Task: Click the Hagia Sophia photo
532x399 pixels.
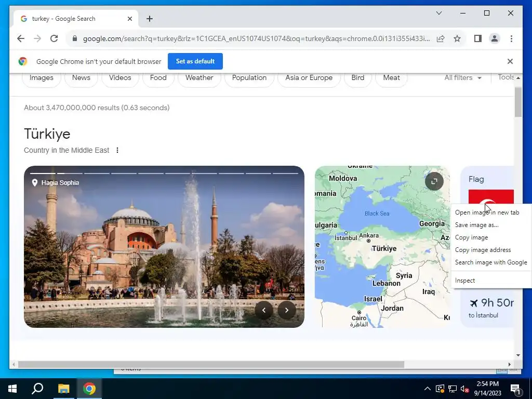Action: (x=164, y=247)
